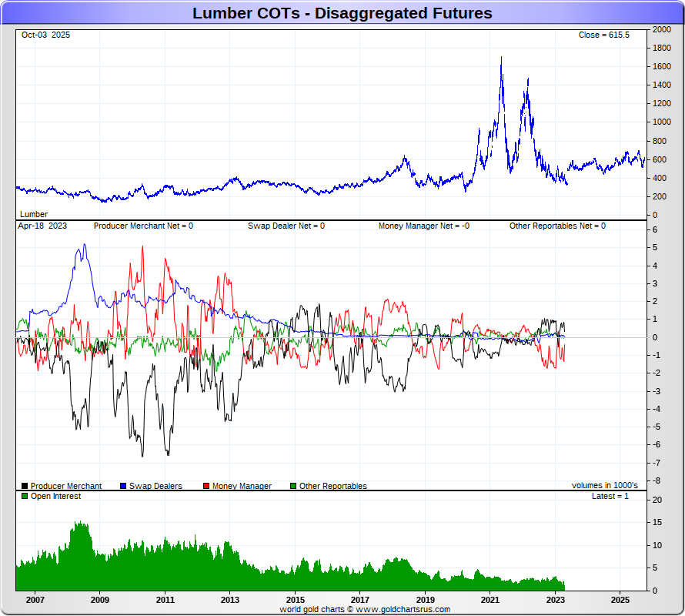Click the 'Money Manager' legend label
Viewport: 685px width, 616px height.
click(x=242, y=486)
